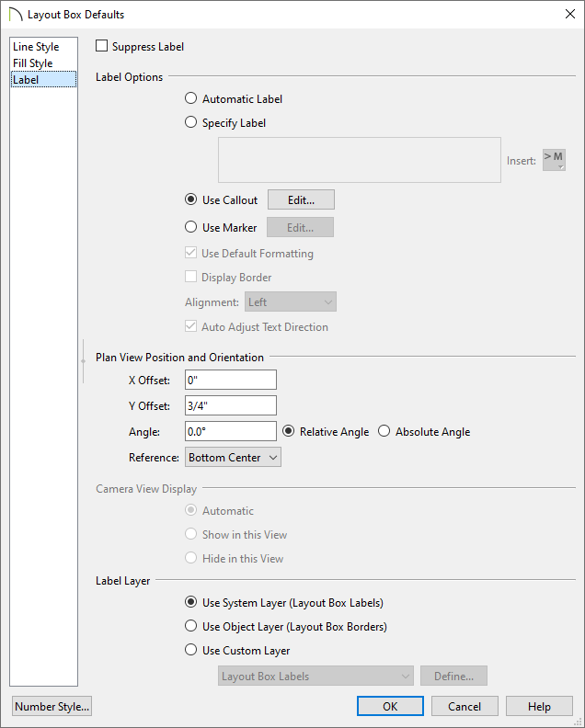Open the Layout Box Labels layer dropdown
This screenshot has height=728, width=585.
click(x=315, y=676)
